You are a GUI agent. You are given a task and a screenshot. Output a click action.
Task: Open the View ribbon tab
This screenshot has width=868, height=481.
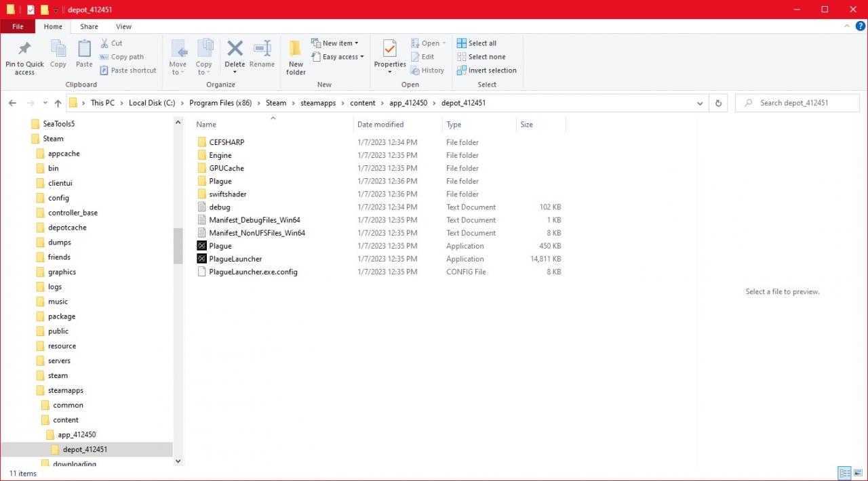click(123, 26)
